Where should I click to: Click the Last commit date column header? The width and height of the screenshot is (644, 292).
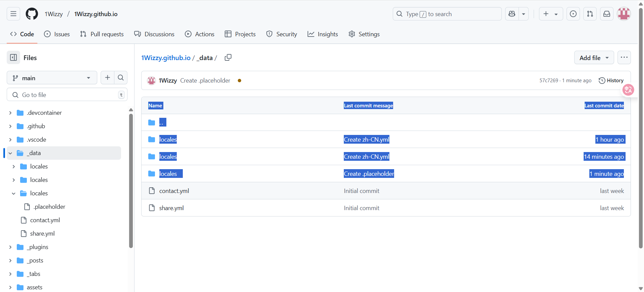click(604, 106)
